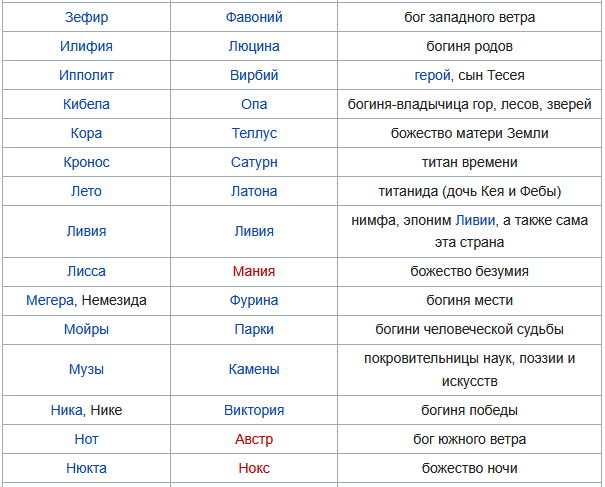Viewport: 605px width, 487px height.
Task: Open the Ипполит link
Action: [x=86, y=75]
